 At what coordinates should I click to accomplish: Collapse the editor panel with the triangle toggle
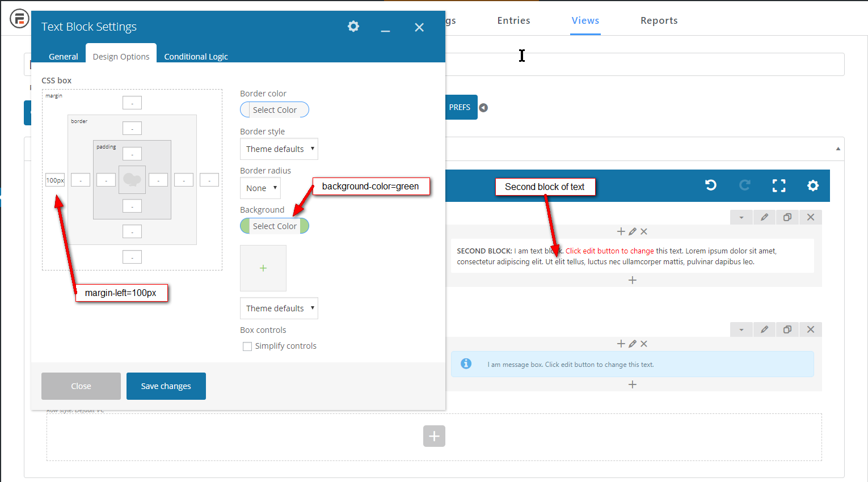click(838, 149)
